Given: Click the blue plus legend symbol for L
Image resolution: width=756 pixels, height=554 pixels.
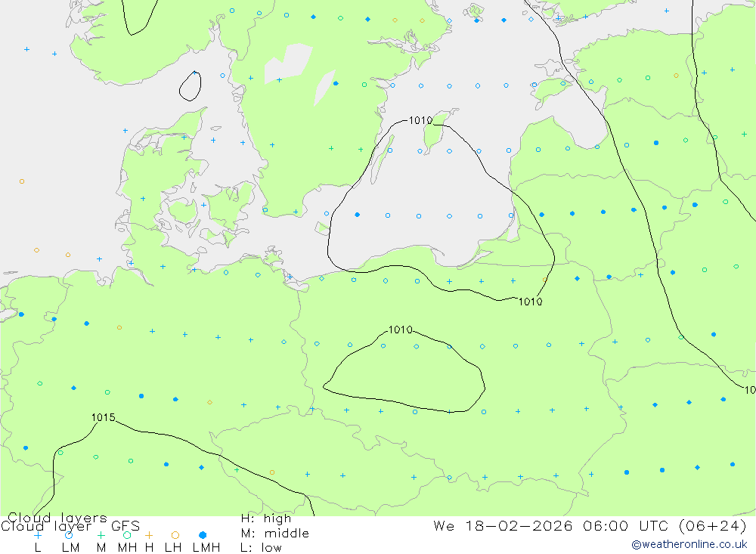Looking at the screenshot, I should 38,535.
